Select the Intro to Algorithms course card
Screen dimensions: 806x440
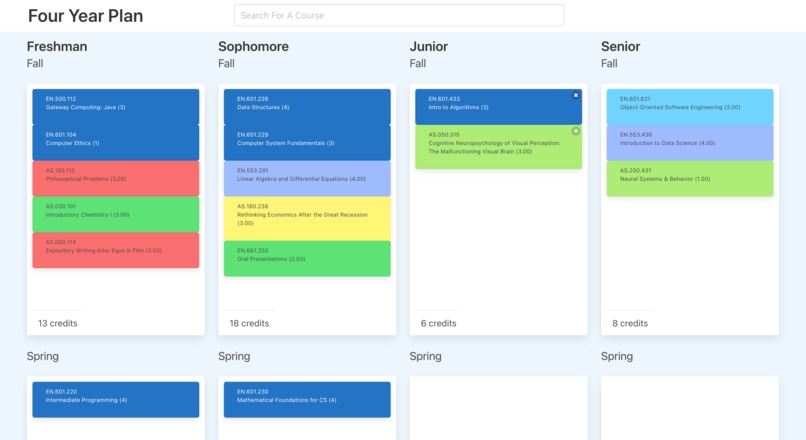pos(499,107)
